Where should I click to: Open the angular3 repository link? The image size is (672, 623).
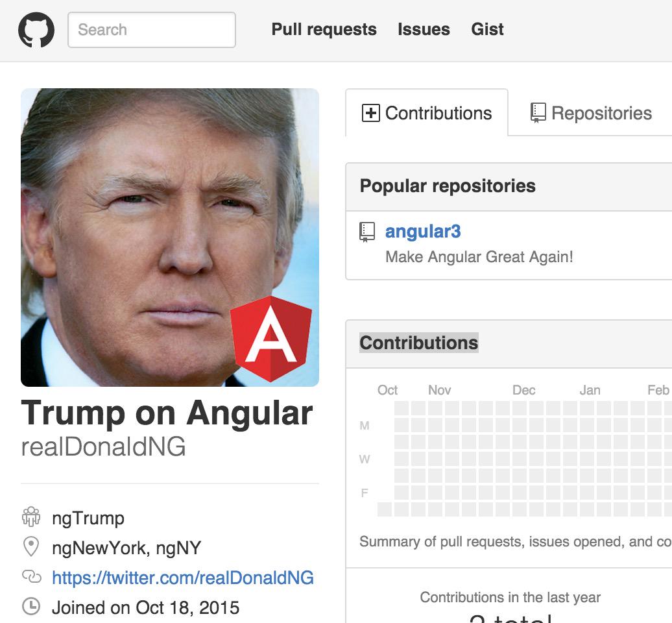pos(423,232)
